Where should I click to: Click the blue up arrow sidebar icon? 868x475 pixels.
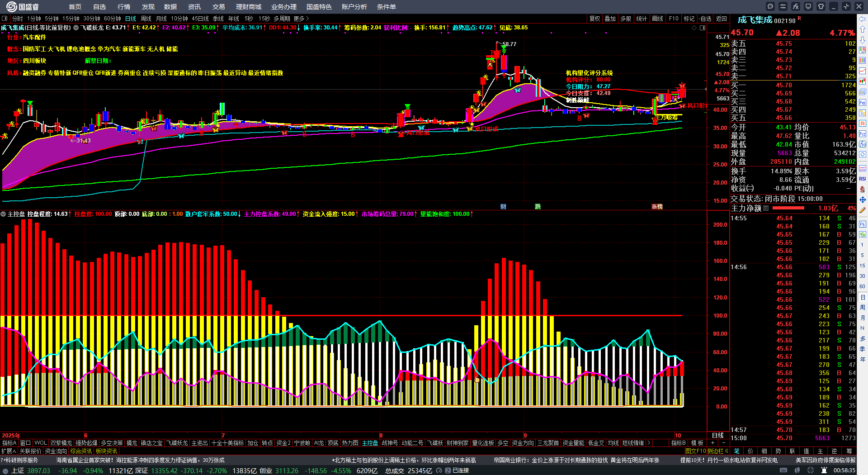(863, 29)
